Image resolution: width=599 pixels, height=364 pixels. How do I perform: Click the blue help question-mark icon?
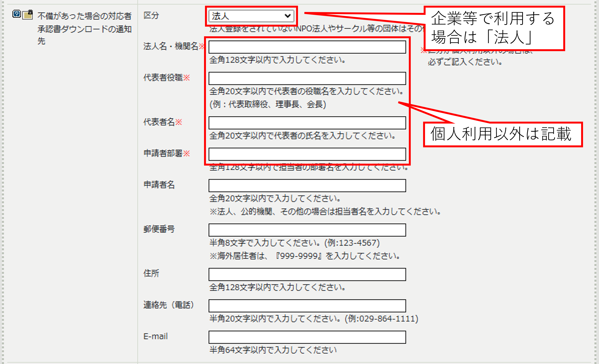point(17,14)
